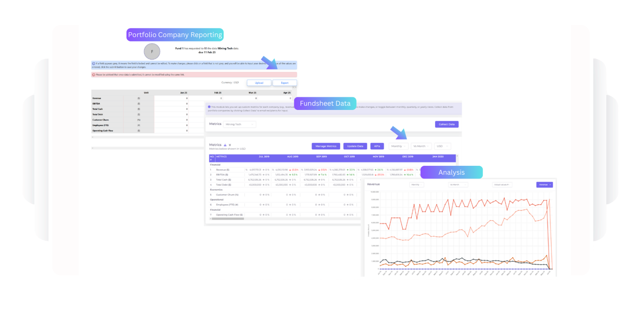Click the Revenue Jan 25 input cell

(171, 98)
